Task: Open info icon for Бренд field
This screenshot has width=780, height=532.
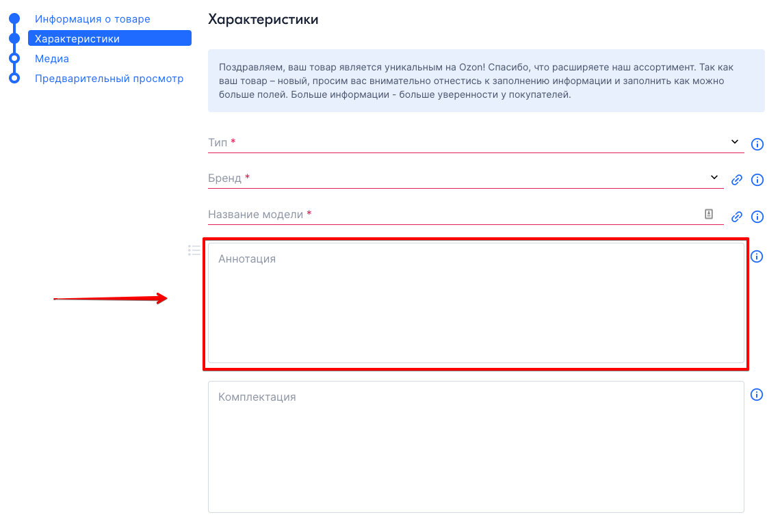Action: coord(757,180)
